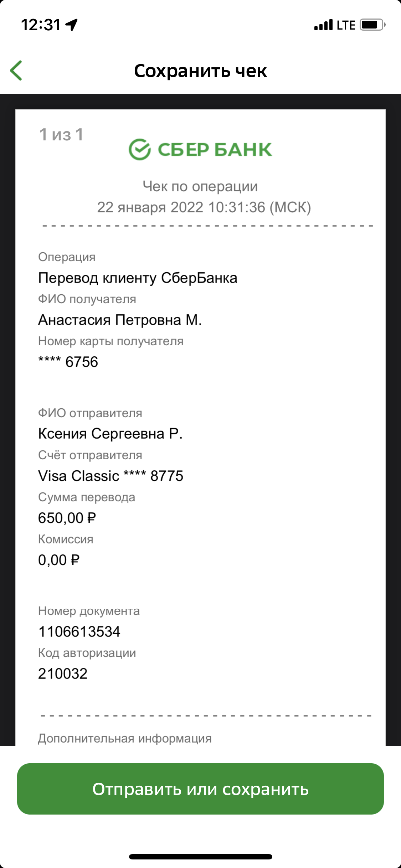Screen dimensions: 401x868
Task: Tap recipient card number **** 6756
Action: click(68, 362)
